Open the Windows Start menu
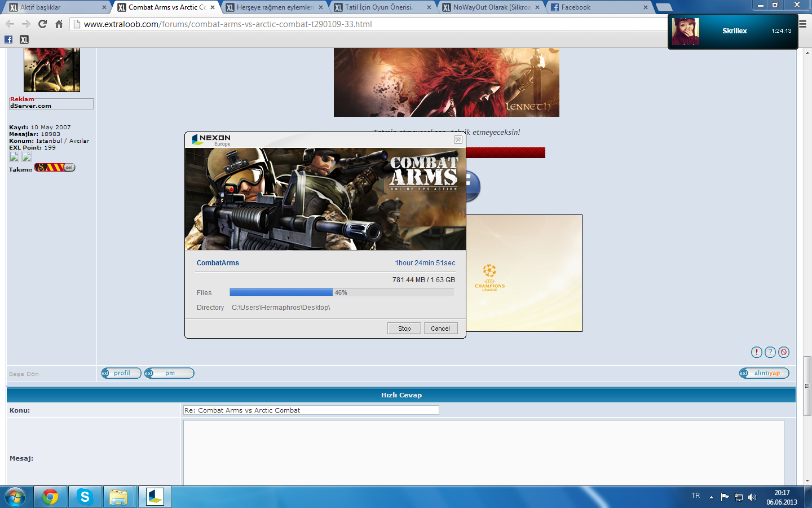 (x=15, y=497)
